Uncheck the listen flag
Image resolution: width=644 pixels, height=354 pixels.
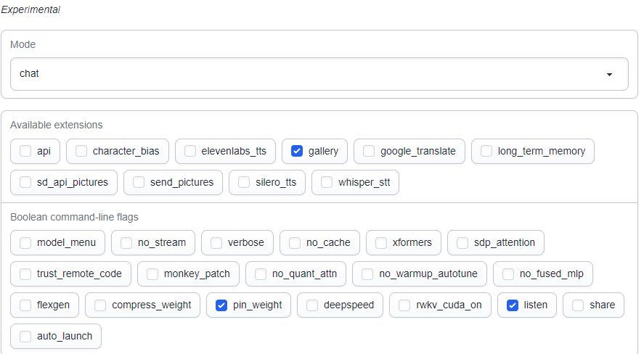tap(513, 305)
